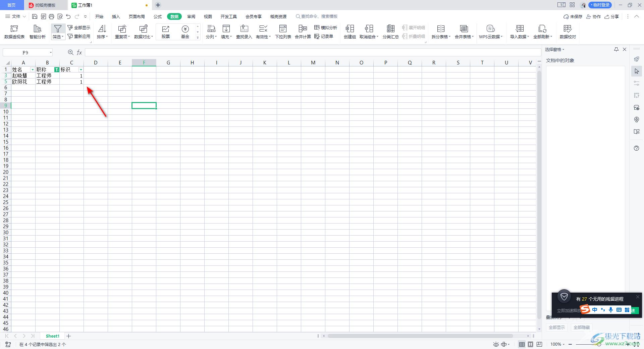644x349 pixels.
Task: Click the 数据校对 data proofreading icon
Action: pos(568,29)
